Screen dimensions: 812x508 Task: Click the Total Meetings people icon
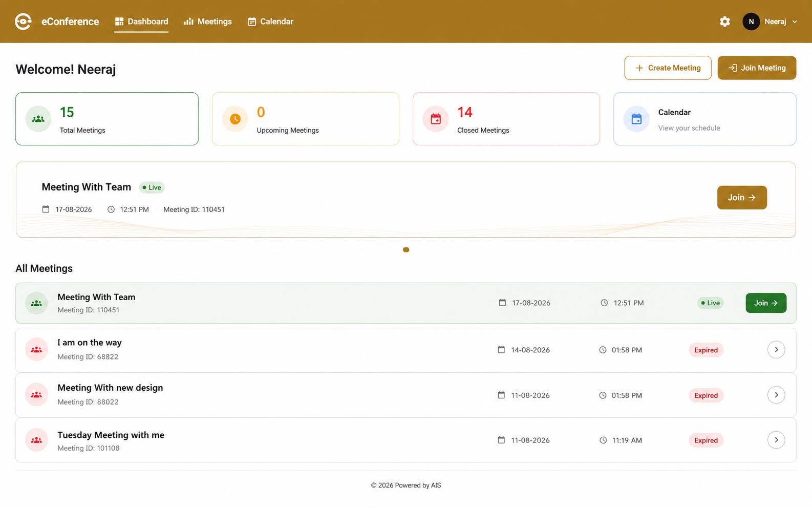coord(38,119)
